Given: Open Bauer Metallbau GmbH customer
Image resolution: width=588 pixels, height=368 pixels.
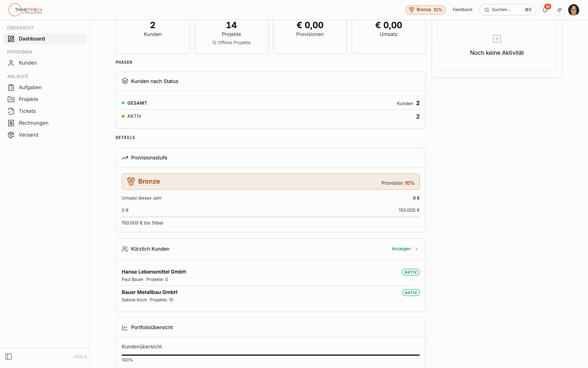Looking at the screenshot, I should 149,292.
